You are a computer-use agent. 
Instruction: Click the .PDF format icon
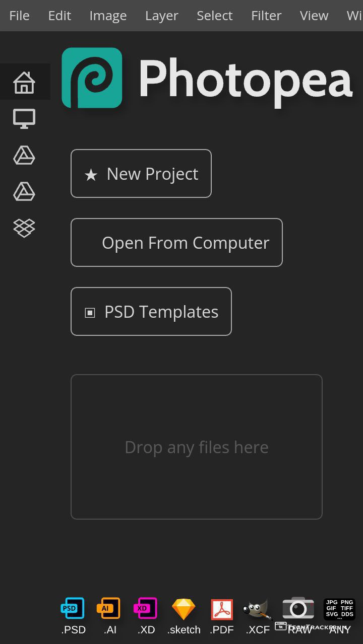pyautogui.click(x=222, y=609)
